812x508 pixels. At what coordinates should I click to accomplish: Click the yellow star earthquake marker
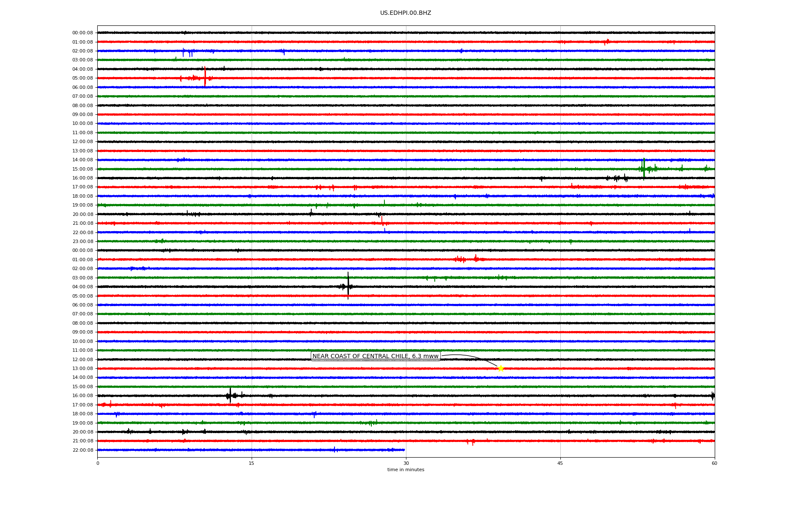[x=501, y=368]
